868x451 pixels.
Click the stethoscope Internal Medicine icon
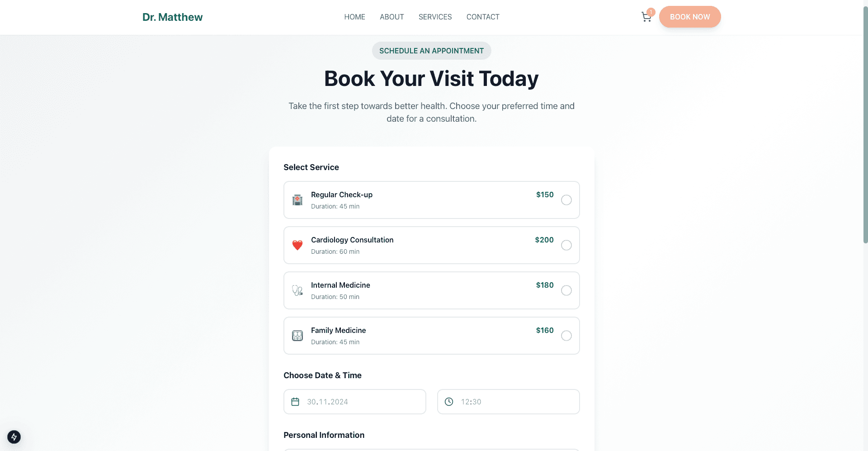tap(297, 290)
